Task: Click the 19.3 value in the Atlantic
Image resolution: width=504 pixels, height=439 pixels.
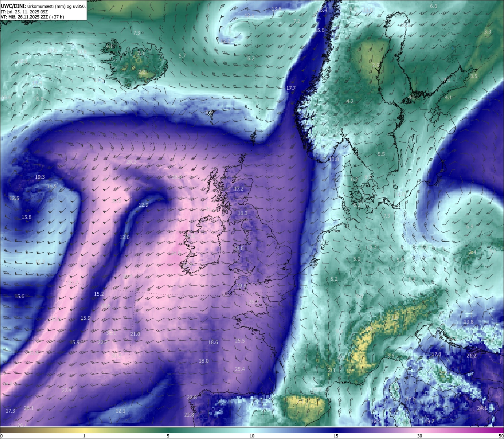Action: point(40,177)
